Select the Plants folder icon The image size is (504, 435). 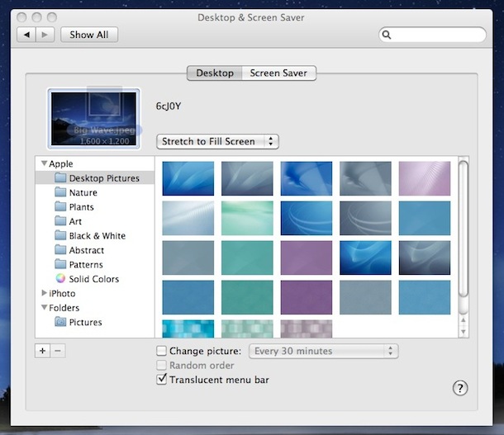pos(60,207)
